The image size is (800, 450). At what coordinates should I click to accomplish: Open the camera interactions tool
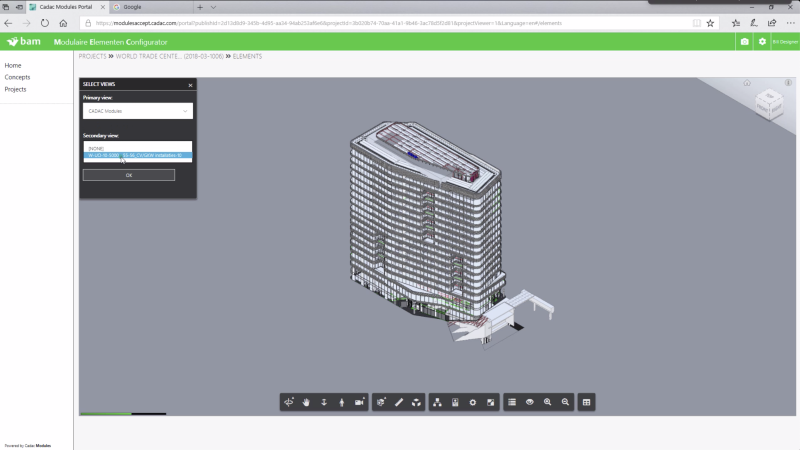359,402
